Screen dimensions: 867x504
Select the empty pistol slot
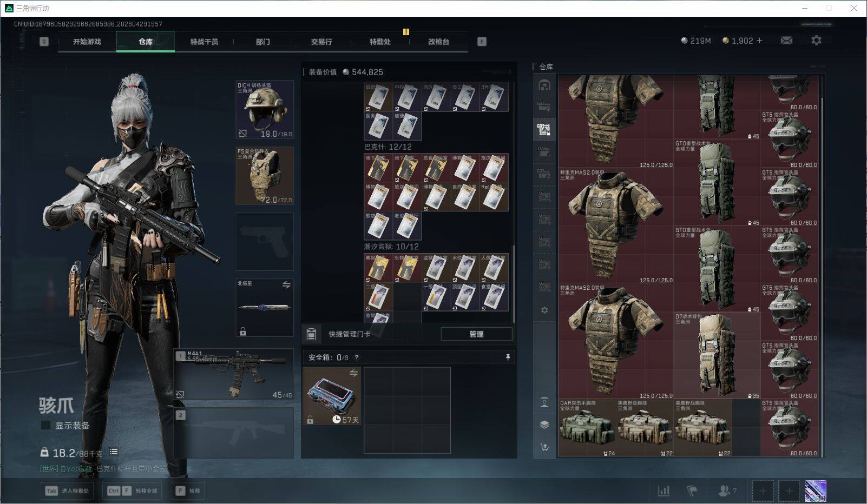click(x=265, y=242)
